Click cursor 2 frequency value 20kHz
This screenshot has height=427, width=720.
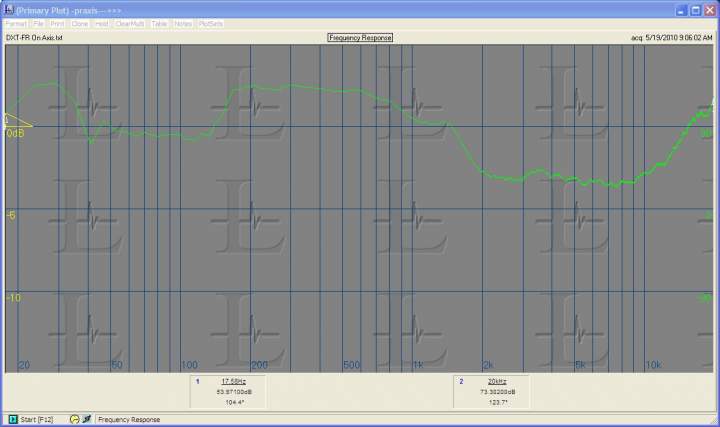click(497, 382)
